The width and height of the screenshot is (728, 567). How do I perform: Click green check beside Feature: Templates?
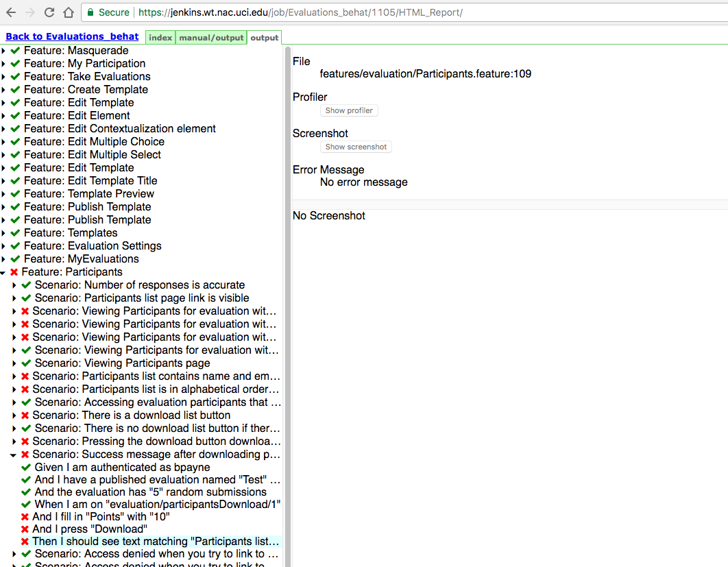pyautogui.click(x=15, y=232)
